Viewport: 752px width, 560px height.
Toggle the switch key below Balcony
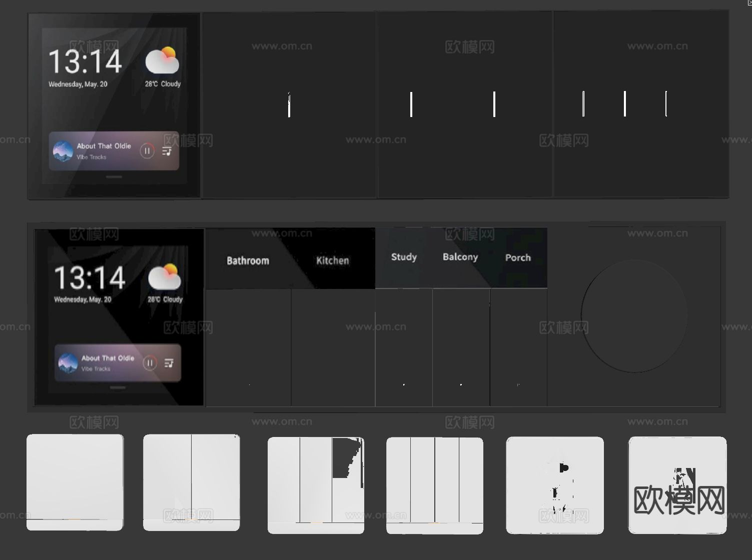tap(461, 347)
